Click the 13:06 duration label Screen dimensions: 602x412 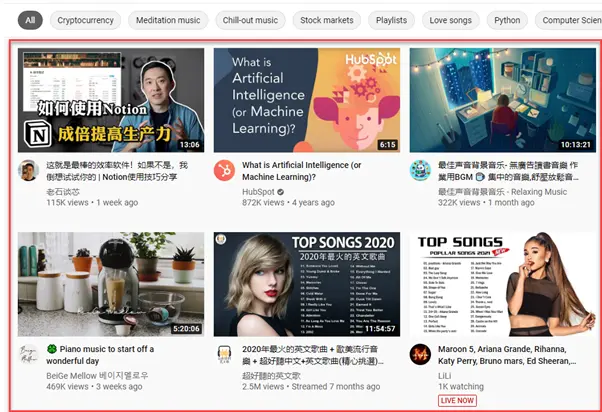pos(190,145)
